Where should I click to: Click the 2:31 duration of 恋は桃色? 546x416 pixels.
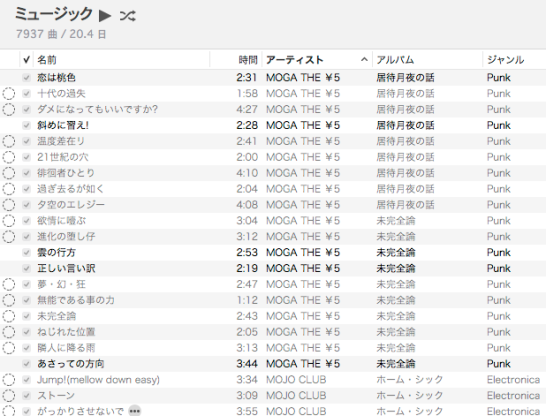[247, 78]
